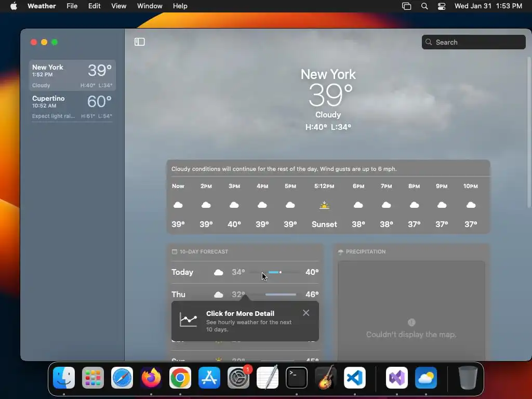Click the 5:12PM sunset icon
532x399 pixels.
pyautogui.click(x=324, y=205)
